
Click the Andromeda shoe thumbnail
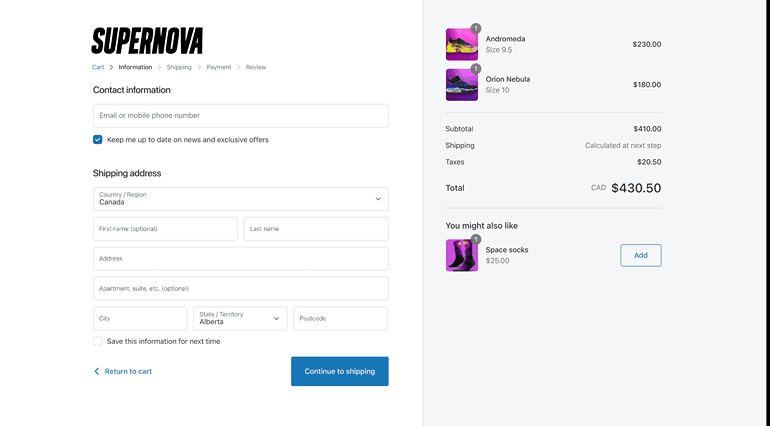pyautogui.click(x=462, y=44)
